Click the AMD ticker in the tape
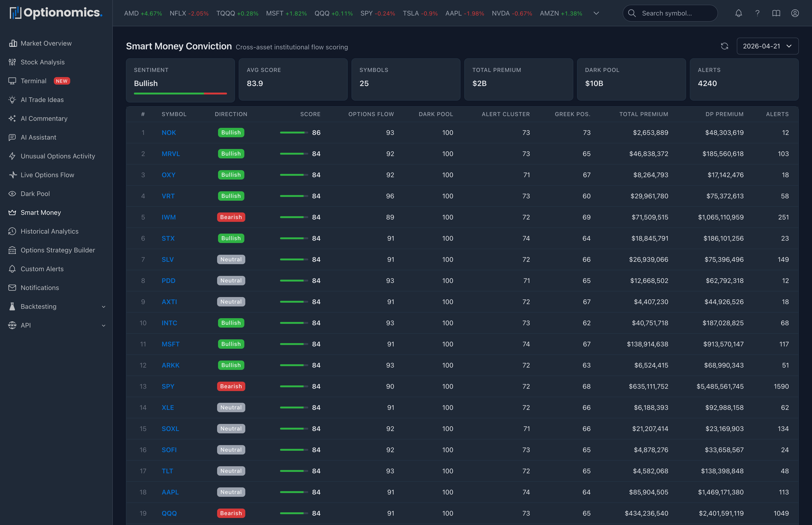This screenshot has height=525, width=812. (143, 13)
